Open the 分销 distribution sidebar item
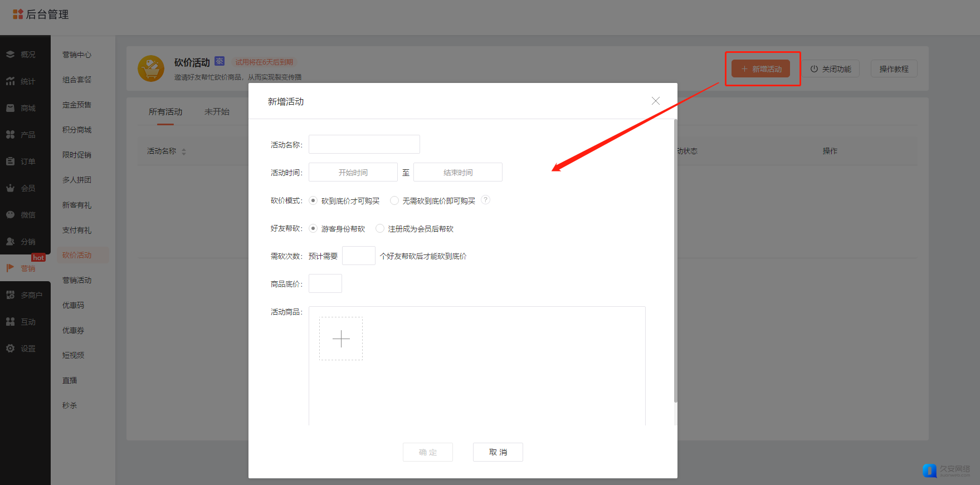The width and height of the screenshot is (980, 485). pos(25,242)
